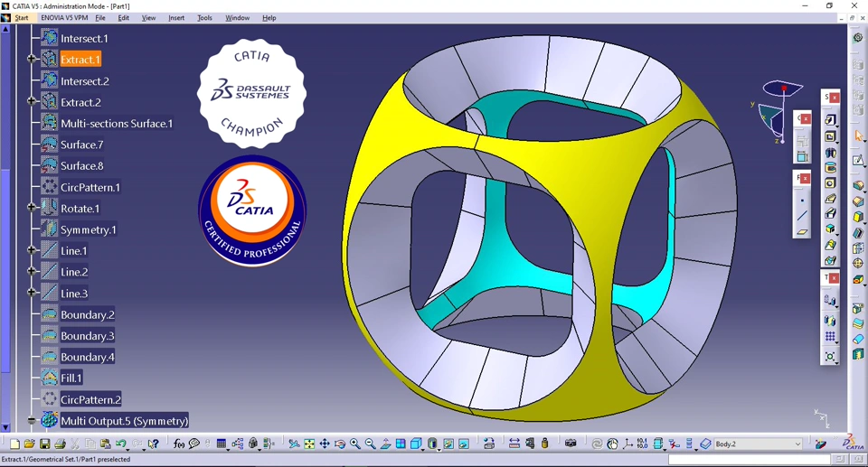Close the T floating toolbar
The image size is (868, 467).
tap(835, 278)
